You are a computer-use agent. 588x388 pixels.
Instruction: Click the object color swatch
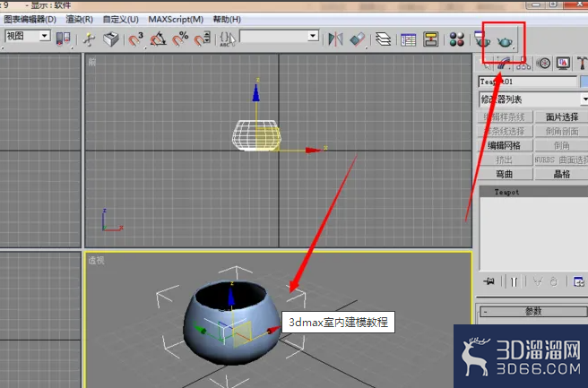tap(584, 82)
